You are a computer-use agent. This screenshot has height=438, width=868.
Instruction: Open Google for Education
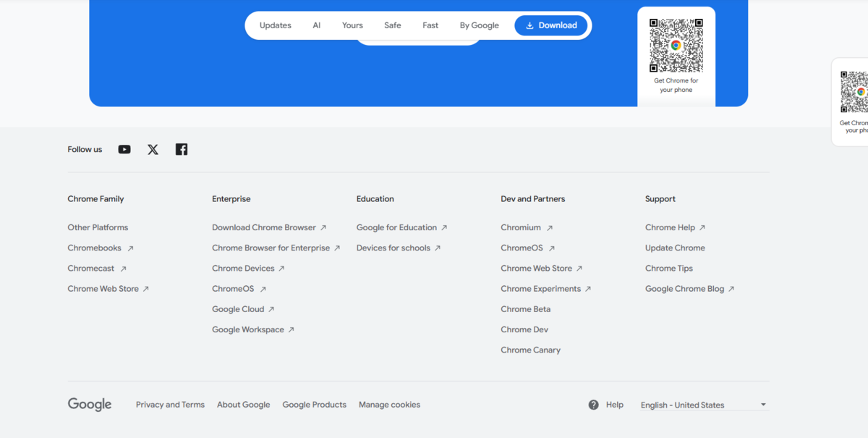pos(397,227)
